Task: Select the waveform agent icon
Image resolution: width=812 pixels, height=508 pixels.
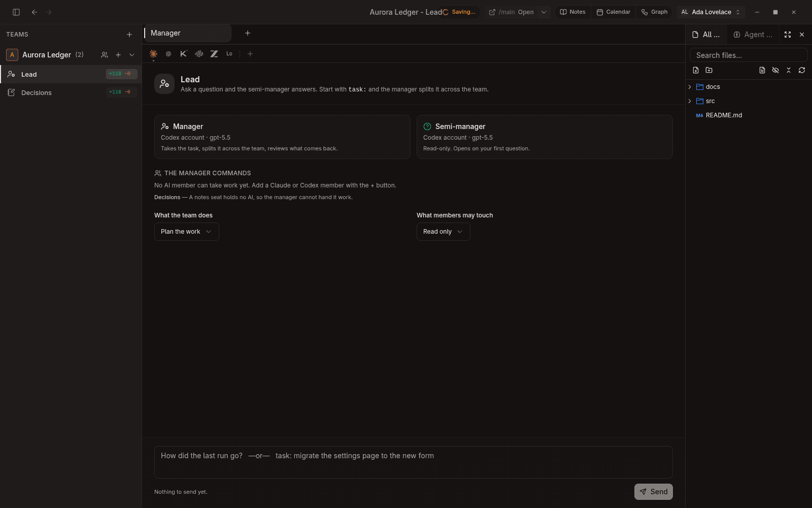Action: click(199, 54)
